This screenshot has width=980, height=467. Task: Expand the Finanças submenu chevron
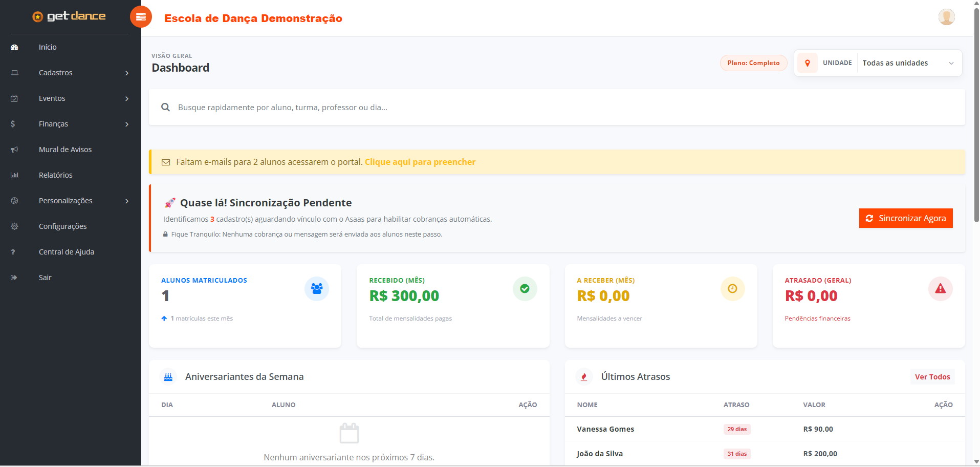(x=127, y=124)
